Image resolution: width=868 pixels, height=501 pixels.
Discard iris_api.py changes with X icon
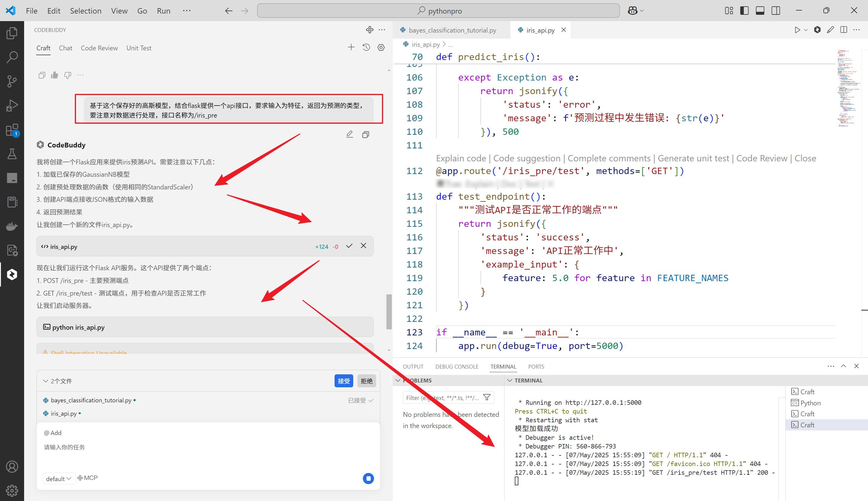(x=363, y=246)
